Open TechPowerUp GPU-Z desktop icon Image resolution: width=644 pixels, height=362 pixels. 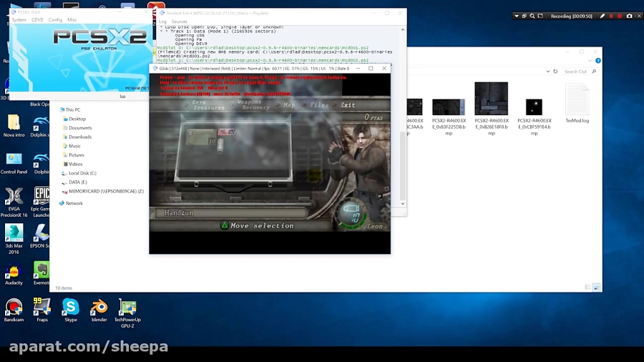click(127, 313)
